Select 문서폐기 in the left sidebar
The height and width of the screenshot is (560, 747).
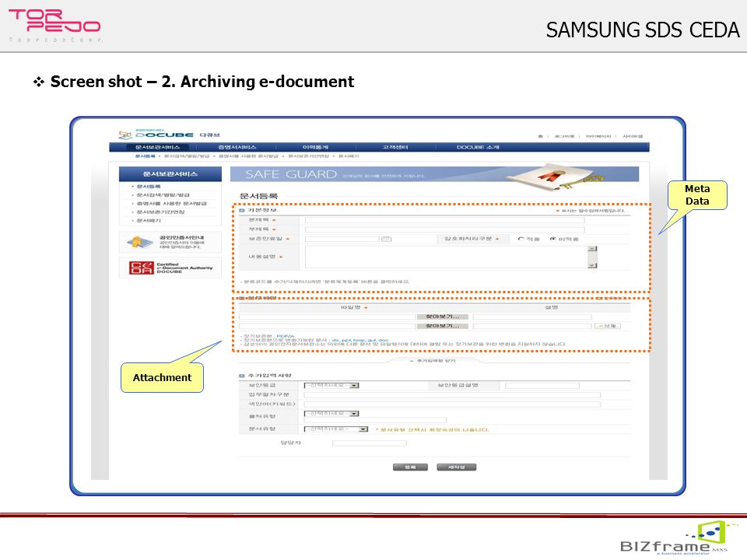[x=148, y=220]
